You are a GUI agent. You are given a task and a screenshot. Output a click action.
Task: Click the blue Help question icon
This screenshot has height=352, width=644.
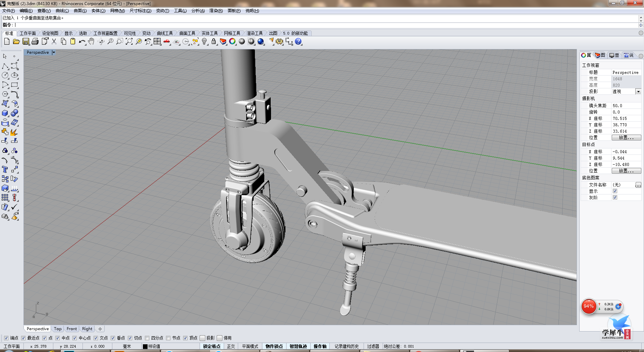pyautogui.click(x=298, y=42)
